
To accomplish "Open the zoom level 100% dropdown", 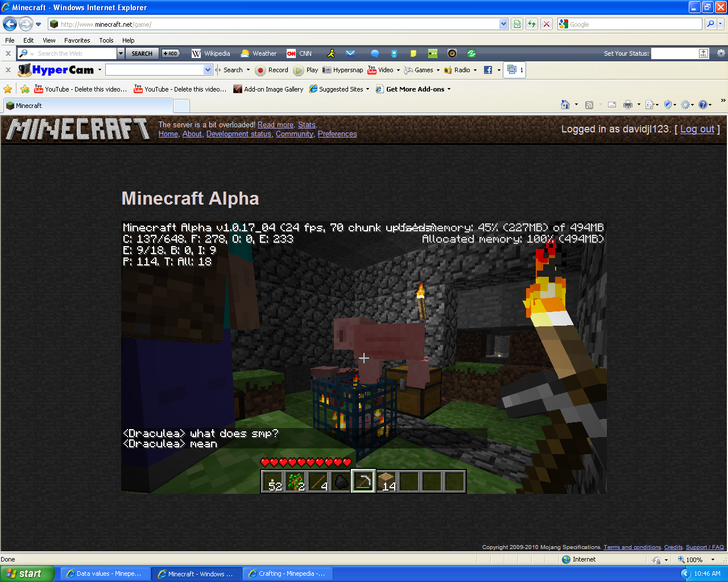I will 713,560.
